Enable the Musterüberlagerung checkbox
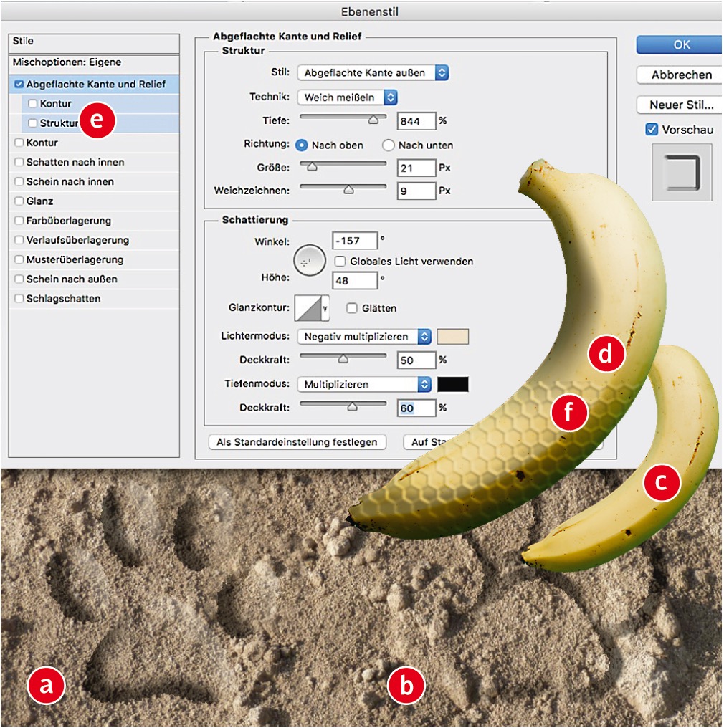Image resolution: width=724 pixels, height=728 pixels. coord(19,259)
